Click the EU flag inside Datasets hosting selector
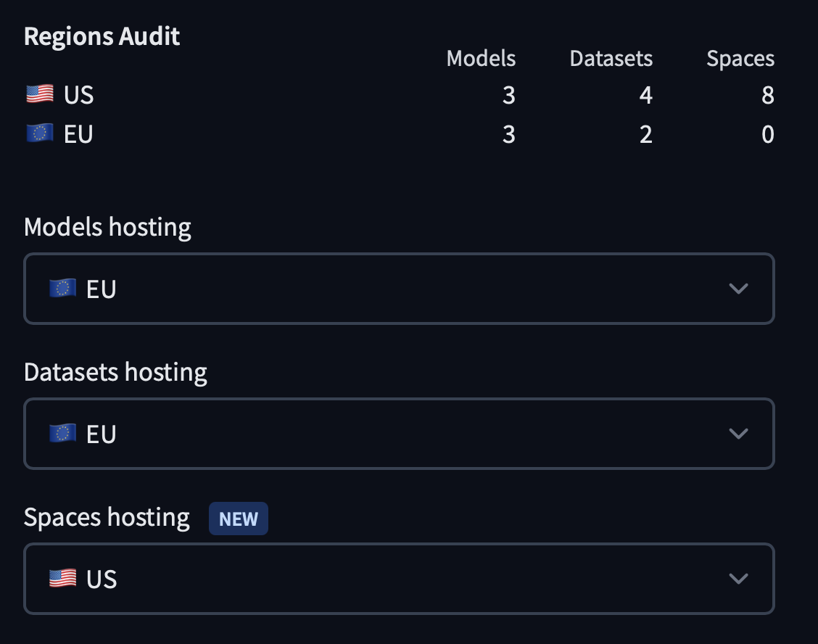Screen dimensions: 818x644 (x=62, y=433)
